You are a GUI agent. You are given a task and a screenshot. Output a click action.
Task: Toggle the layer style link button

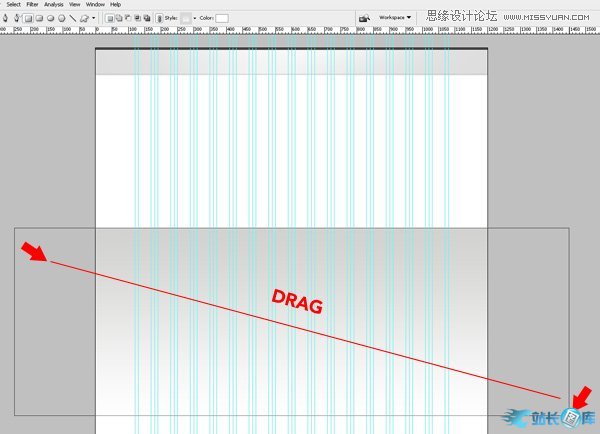point(160,18)
